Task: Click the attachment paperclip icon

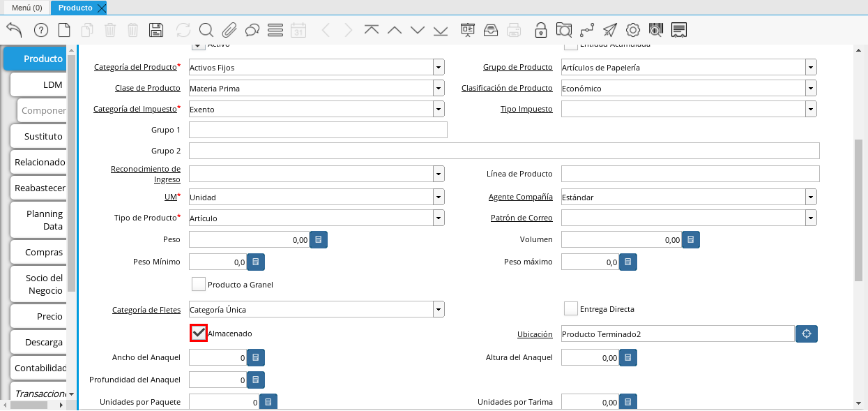Action: pos(229,30)
